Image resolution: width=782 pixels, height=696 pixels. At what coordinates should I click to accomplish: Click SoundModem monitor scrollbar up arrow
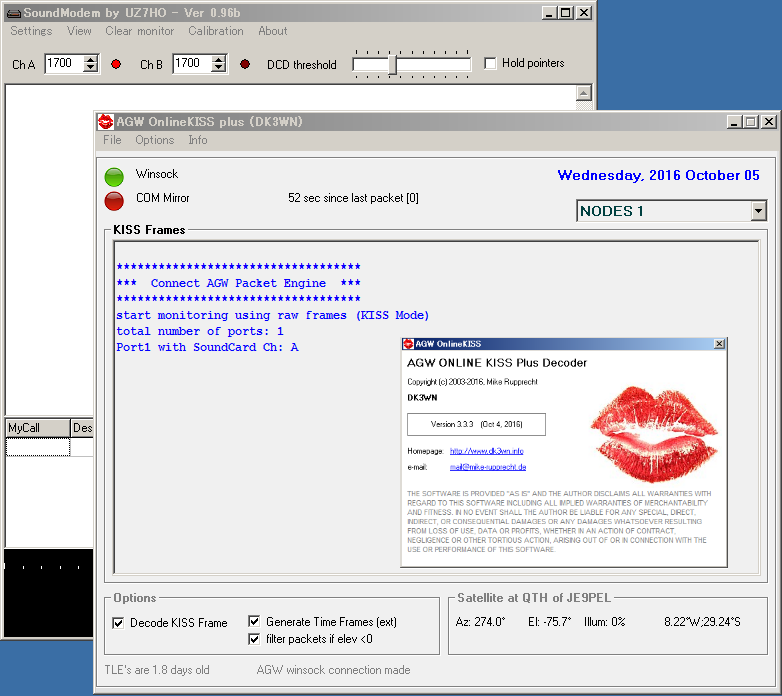584,93
